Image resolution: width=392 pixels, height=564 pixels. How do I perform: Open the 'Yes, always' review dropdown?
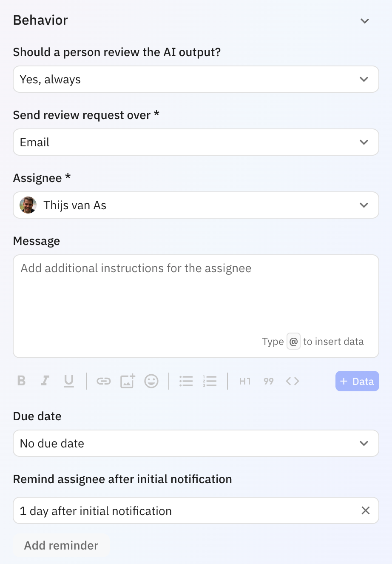(x=196, y=80)
